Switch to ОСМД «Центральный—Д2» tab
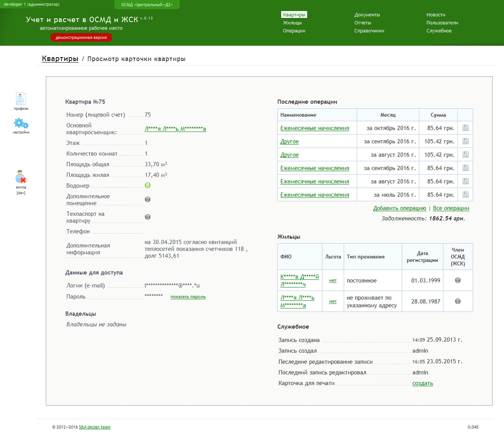This screenshot has height=435, width=504. pyautogui.click(x=147, y=5)
